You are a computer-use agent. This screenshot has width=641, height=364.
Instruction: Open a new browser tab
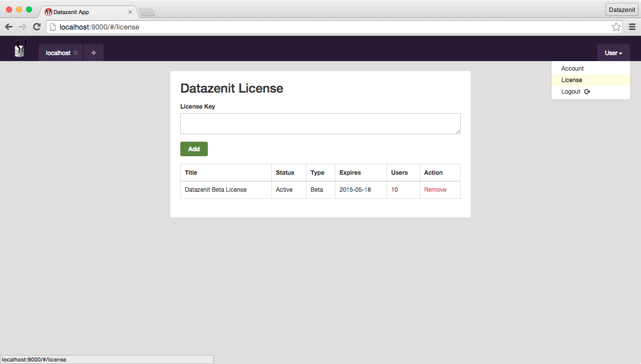click(146, 12)
